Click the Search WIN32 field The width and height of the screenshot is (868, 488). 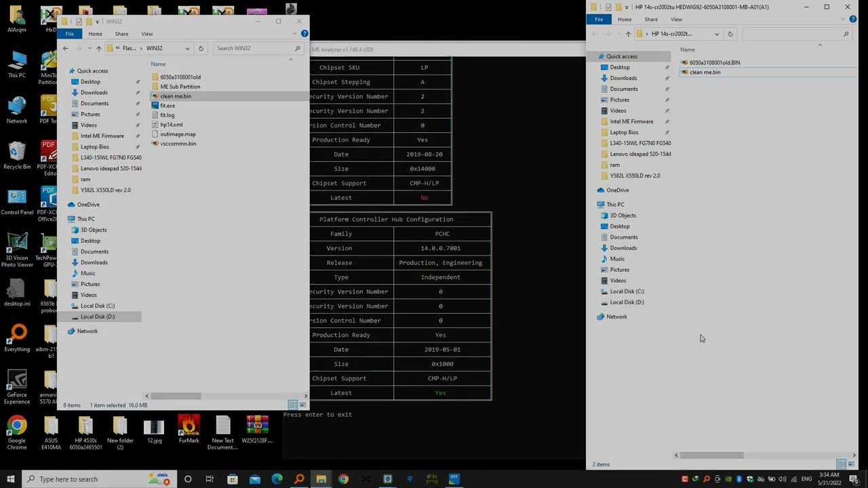257,48
